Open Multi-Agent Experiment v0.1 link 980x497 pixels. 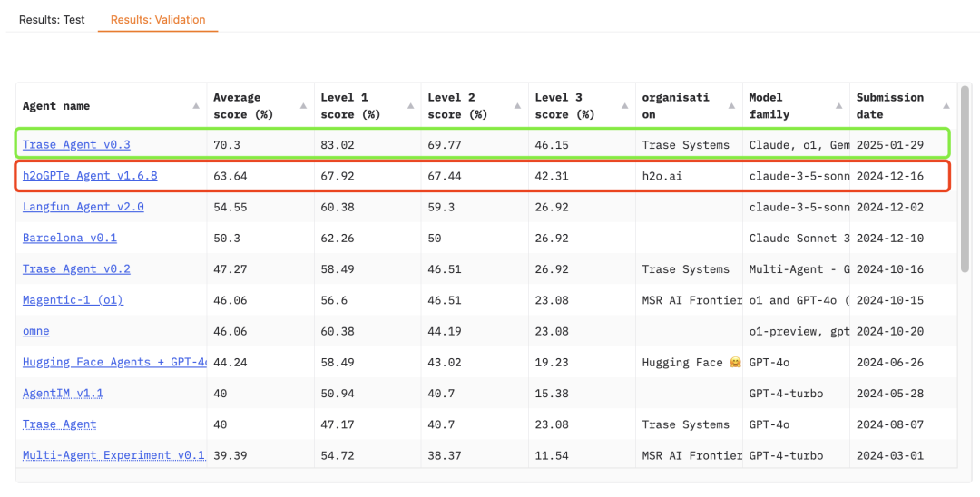114,455
